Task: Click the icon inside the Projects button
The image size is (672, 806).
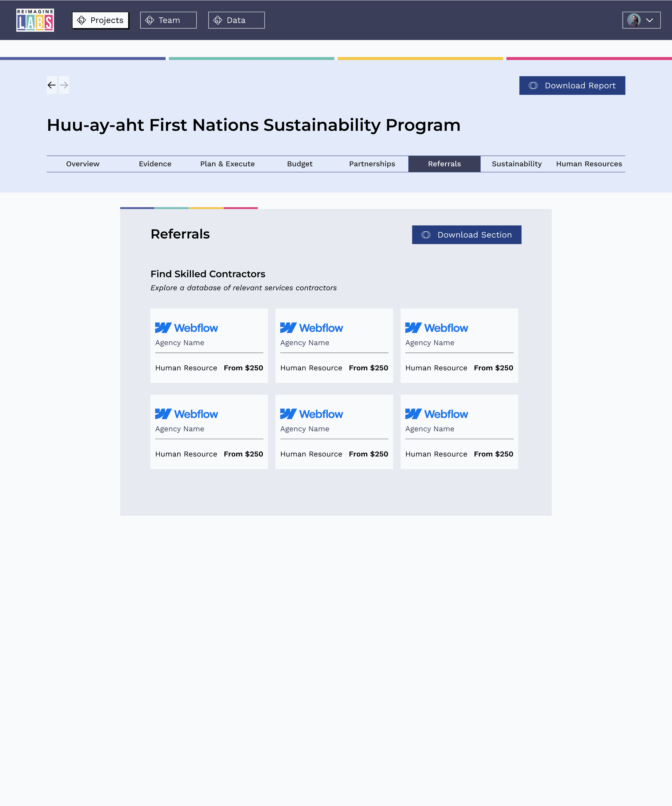Action: tap(81, 20)
